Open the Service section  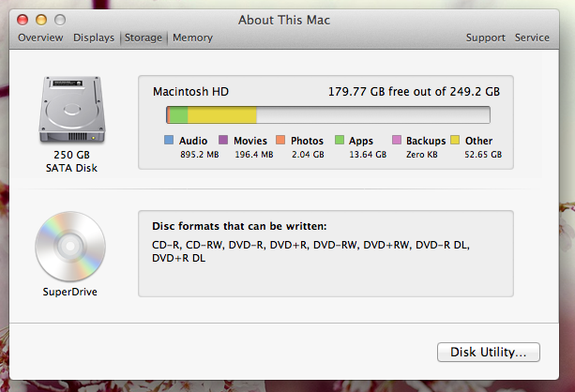tap(532, 38)
